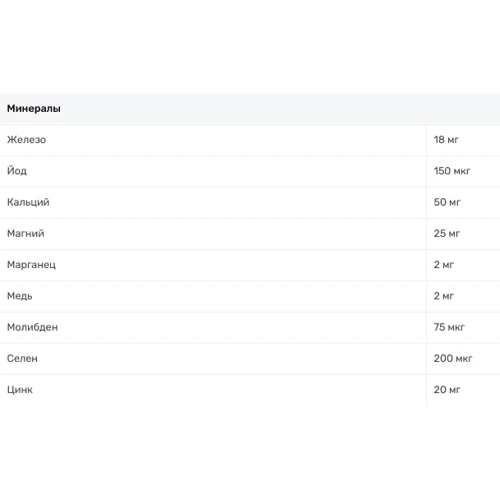Click the 50 мг value
This screenshot has height=500, width=500.
447,202
